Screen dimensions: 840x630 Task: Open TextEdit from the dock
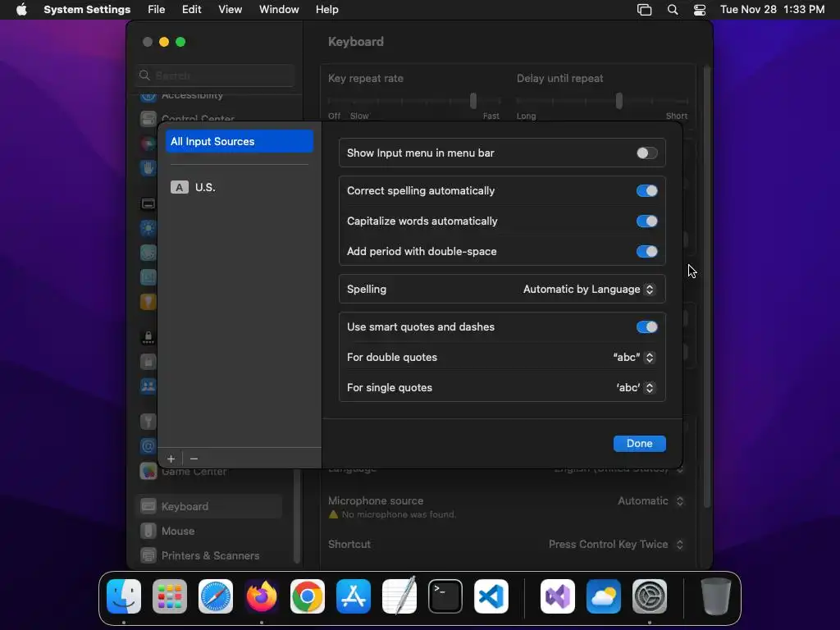pos(399,596)
